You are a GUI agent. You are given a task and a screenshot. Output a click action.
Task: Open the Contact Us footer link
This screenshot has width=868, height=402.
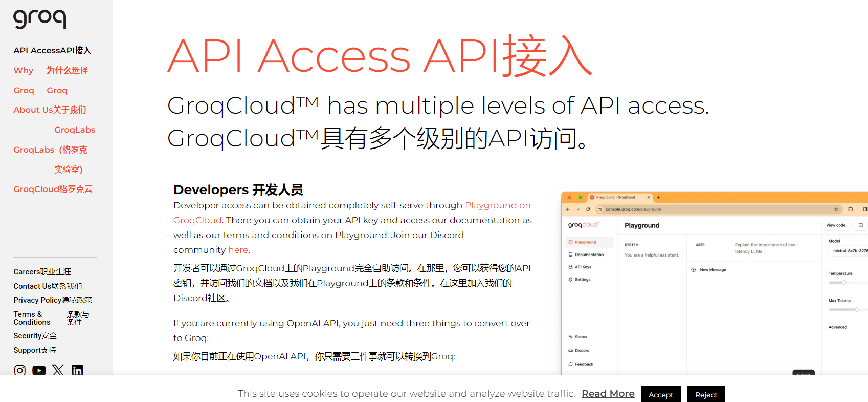[48, 286]
